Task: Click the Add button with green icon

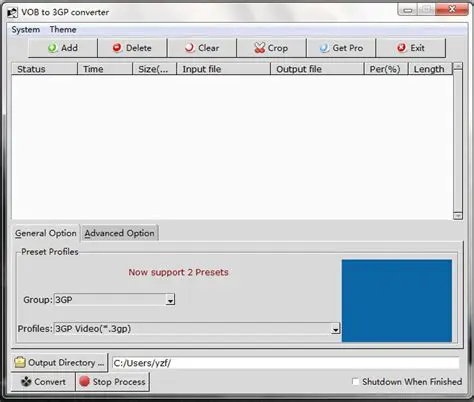Action: (x=63, y=48)
